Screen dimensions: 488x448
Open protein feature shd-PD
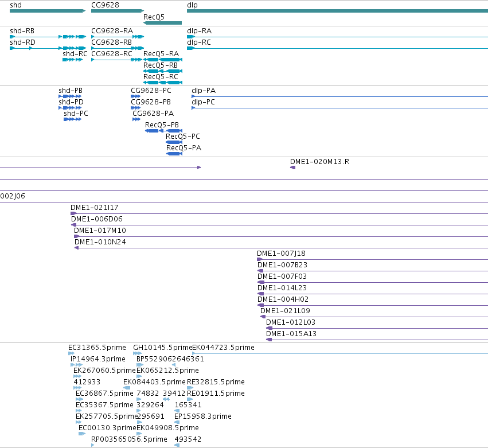pos(70,108)
